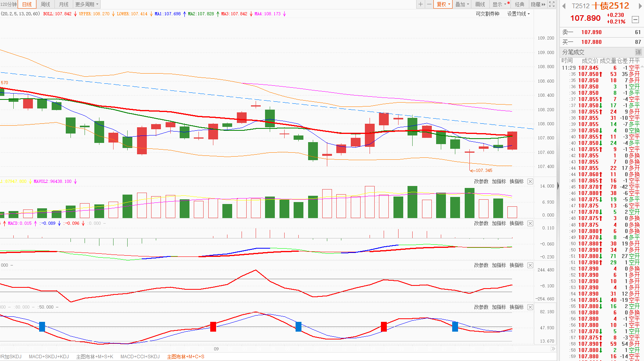
Task: Select MACD+SKDJ+KDJ template tab
Action: [x=49, y=357]
